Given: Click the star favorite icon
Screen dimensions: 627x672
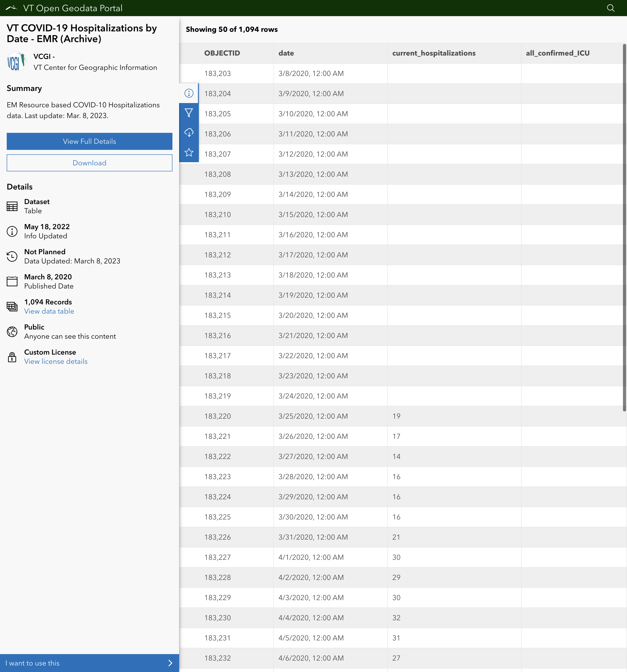Looking at the screenshot, I should (189, 153).
